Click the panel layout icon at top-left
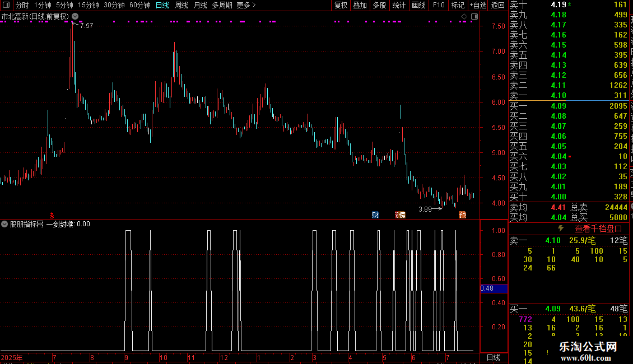633x364 pixels. 6,5
